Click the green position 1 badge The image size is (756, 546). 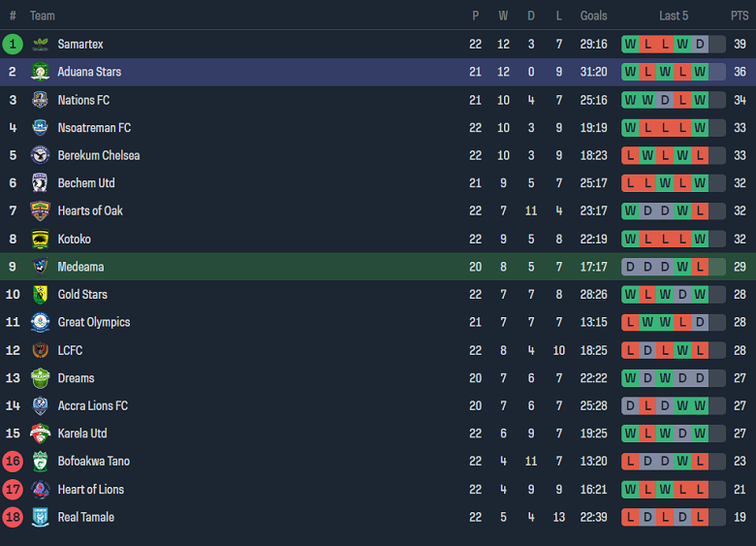(13, 45)
